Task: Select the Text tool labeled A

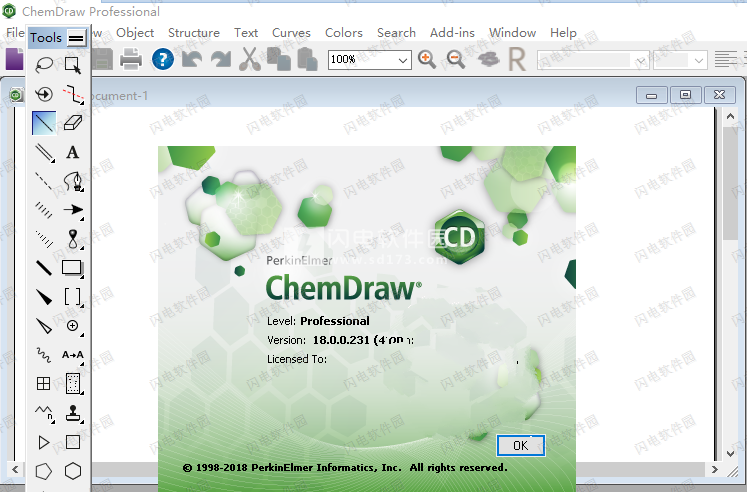Action: [x=72, y=152]
